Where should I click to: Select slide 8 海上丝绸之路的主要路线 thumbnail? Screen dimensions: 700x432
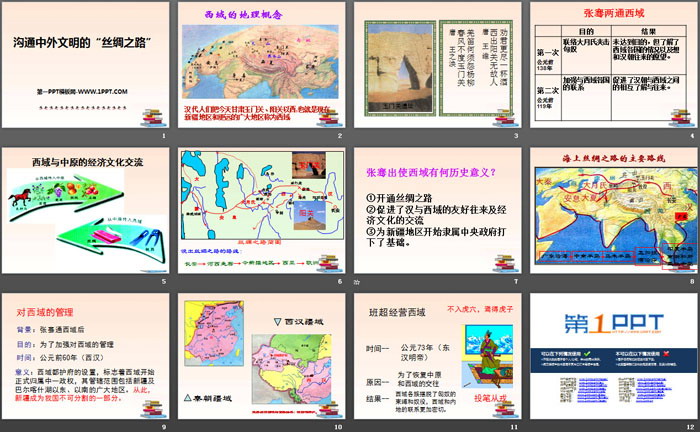[614, 211]
